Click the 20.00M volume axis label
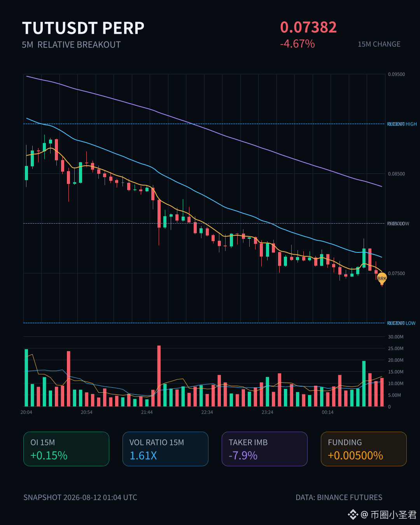 [x=395, y=360]
